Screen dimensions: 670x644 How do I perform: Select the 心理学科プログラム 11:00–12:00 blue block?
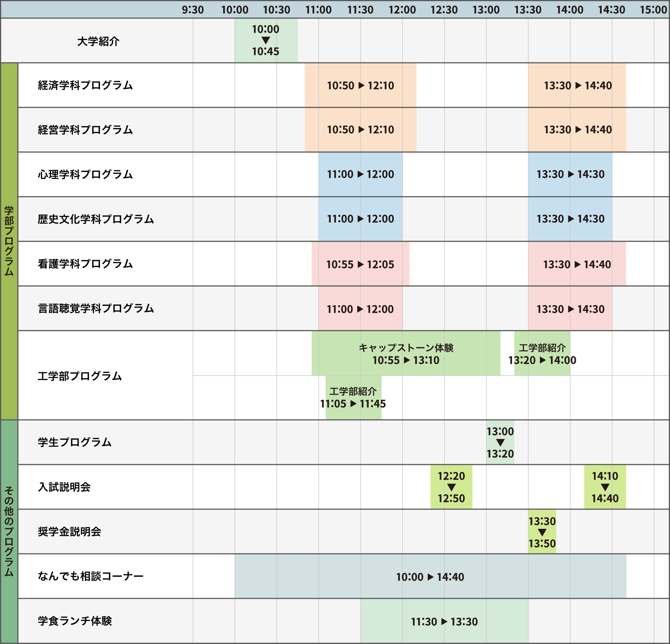click(x=360, y=174)
